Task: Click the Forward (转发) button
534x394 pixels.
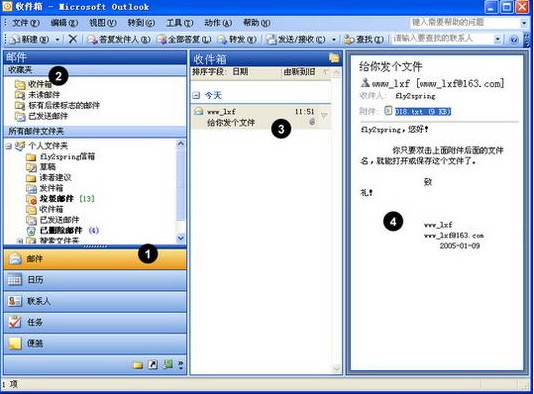Action: (x=237, y=40)
